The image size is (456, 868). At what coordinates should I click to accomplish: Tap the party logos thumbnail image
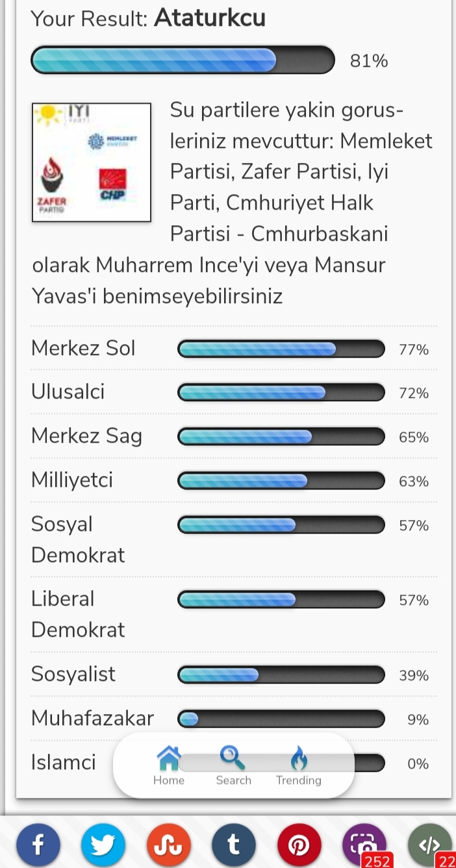92,162
